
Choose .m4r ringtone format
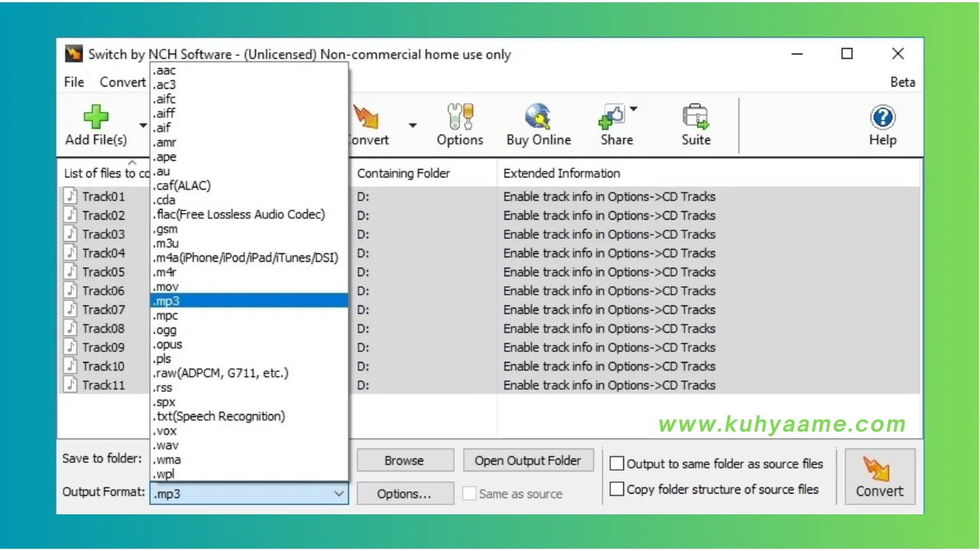250,272
